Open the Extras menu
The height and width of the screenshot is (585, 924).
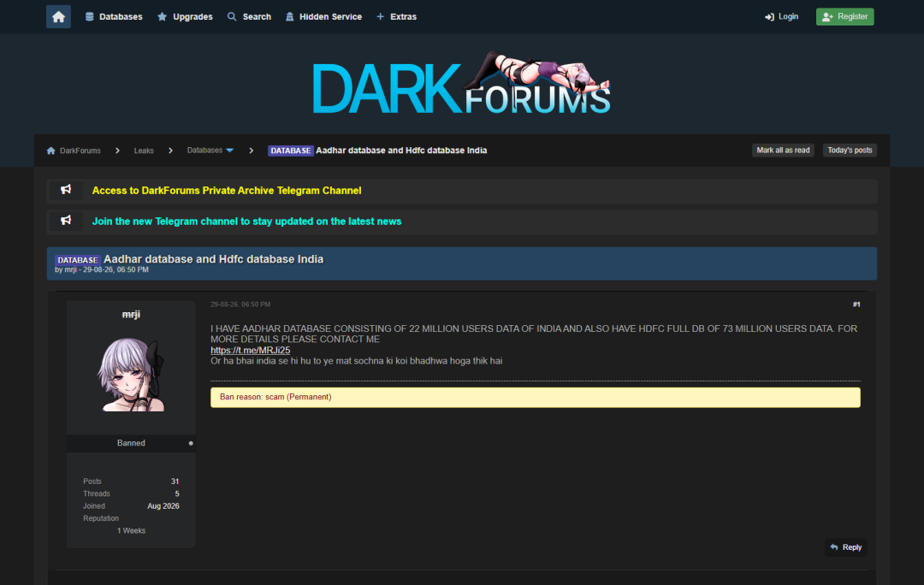point(397,16)
